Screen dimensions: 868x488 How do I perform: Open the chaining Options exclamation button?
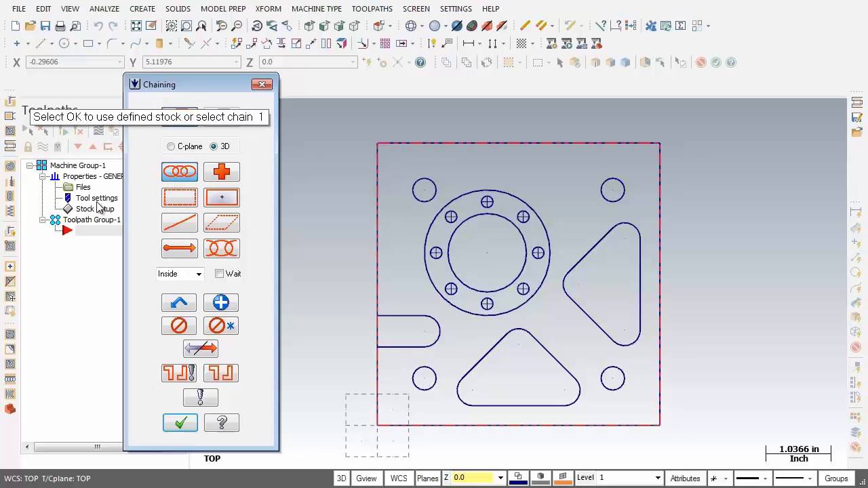click(x=201, y=397)
